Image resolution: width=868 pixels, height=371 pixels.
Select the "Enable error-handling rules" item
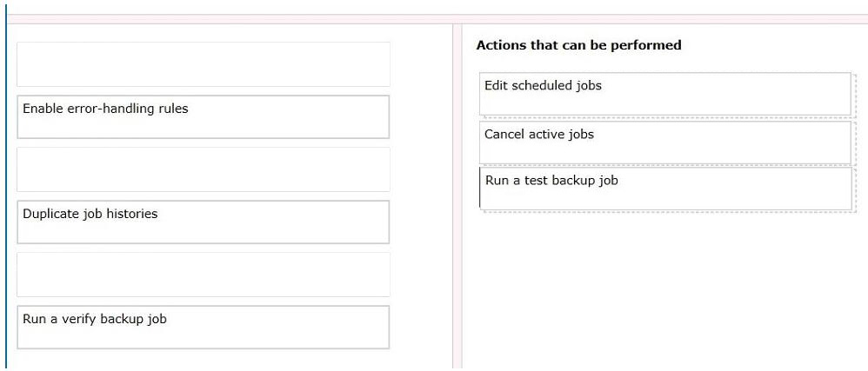coord(204,116)
